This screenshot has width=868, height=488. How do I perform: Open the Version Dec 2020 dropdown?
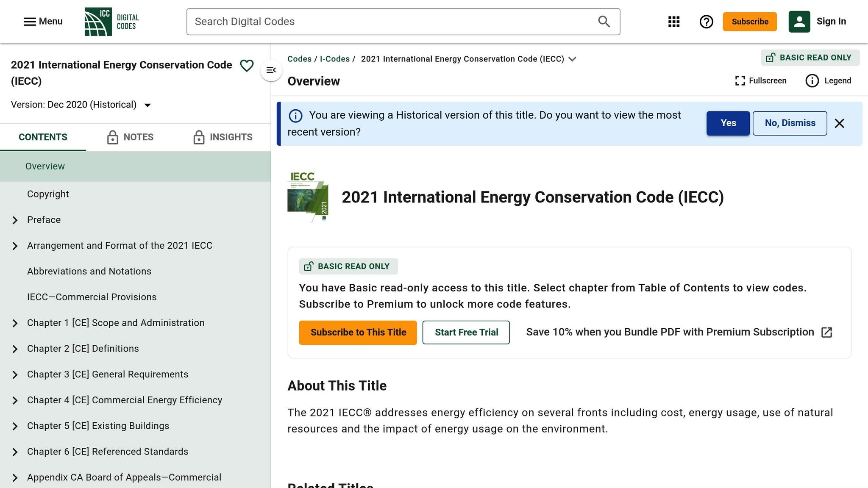coord(147,105)
